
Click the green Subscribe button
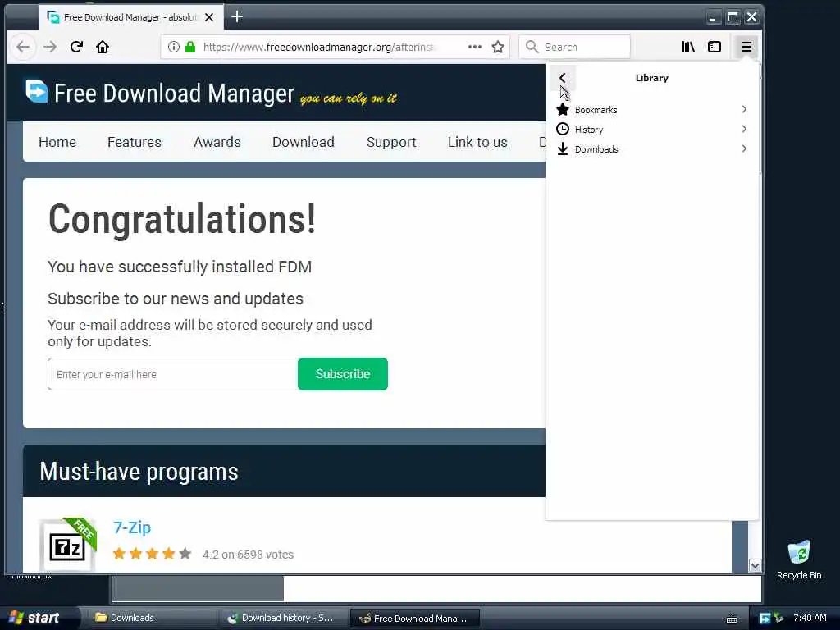coord(343,374)
